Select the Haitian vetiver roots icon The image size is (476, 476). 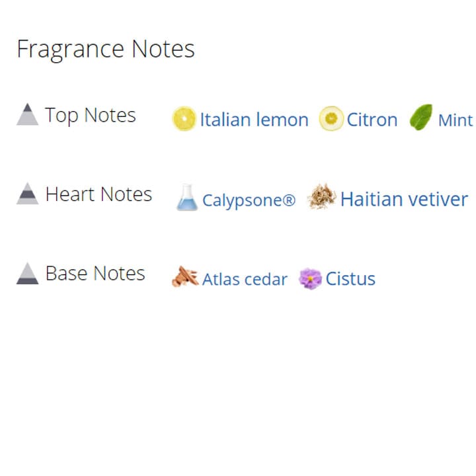point(322,198)
